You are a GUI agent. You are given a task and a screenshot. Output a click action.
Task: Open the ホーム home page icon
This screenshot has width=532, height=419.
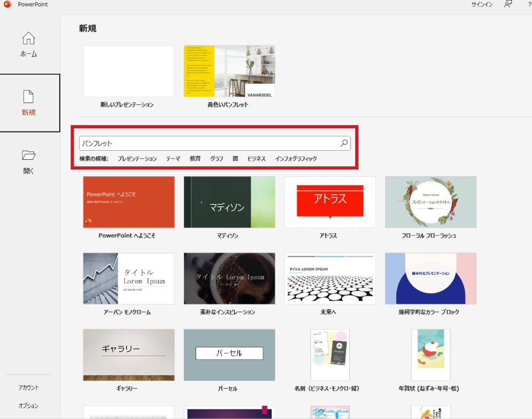point(29,39)
